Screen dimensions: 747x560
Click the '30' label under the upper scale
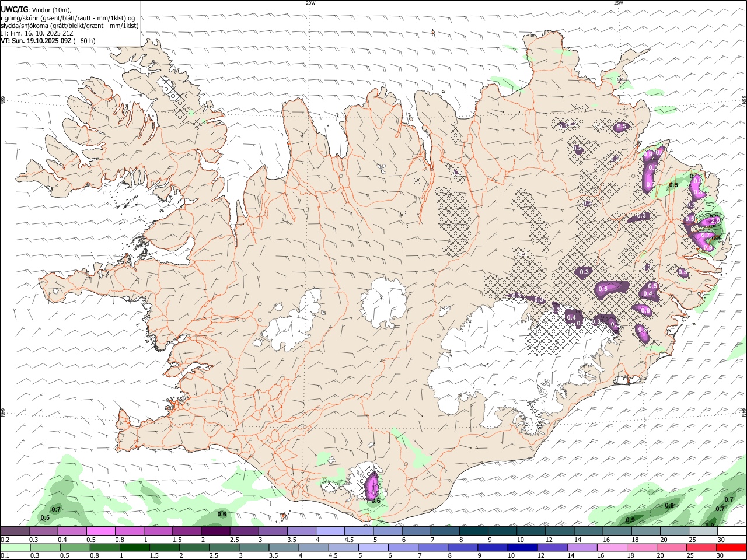(721, 540)
